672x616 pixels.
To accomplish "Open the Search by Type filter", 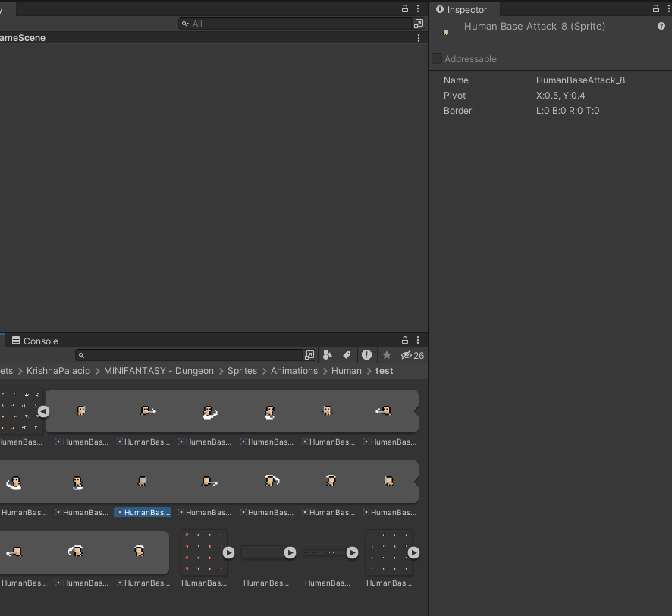I will (328, 355).
